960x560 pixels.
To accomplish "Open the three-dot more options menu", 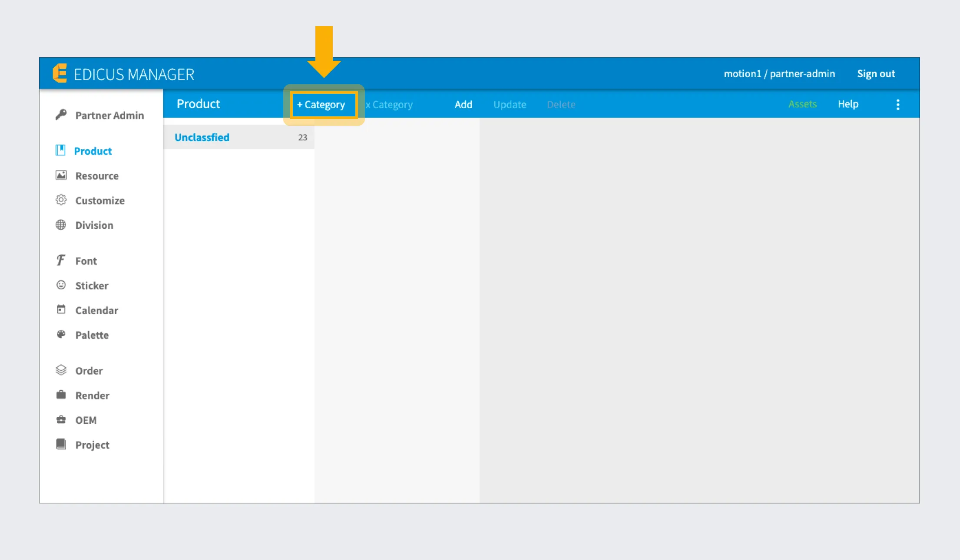I will pos(898,105).
